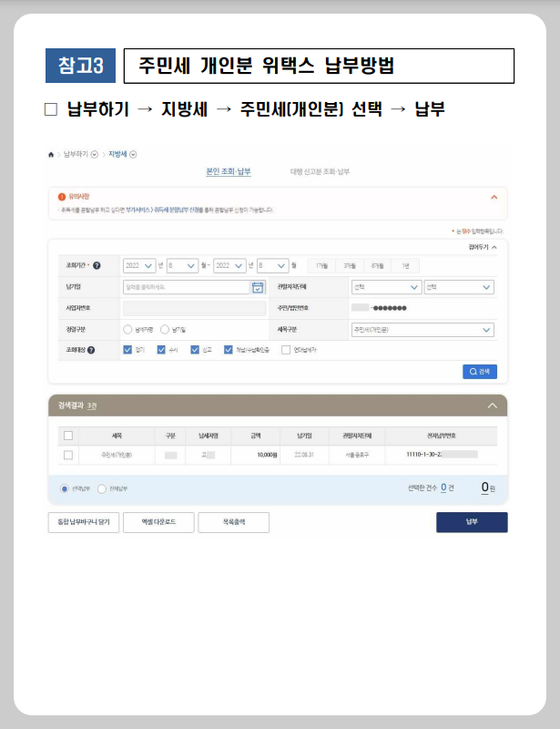The image size is (560, 729).
Task: Open second 관할자치단체 선택 dropdown
Action: pyautogui.click(x=459, y=287)
